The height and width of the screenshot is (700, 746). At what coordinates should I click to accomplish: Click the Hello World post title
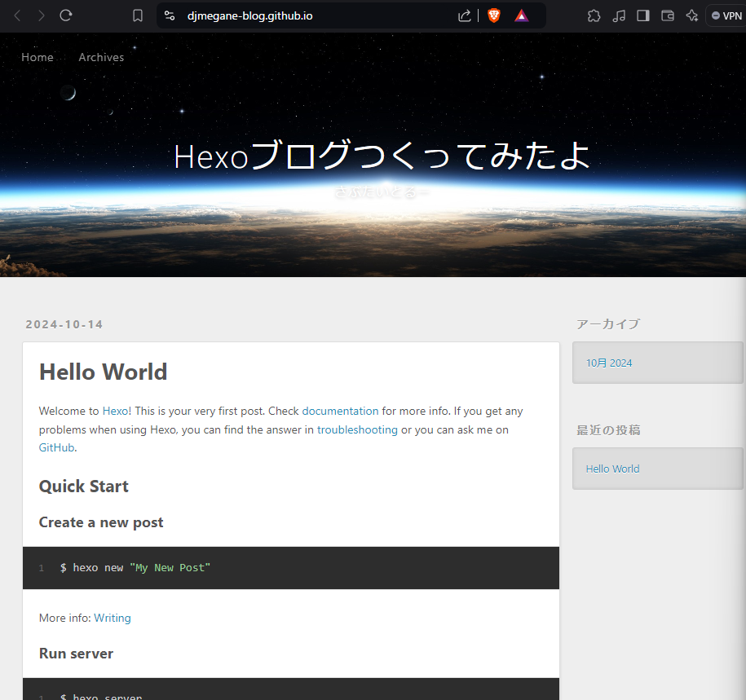103,372
